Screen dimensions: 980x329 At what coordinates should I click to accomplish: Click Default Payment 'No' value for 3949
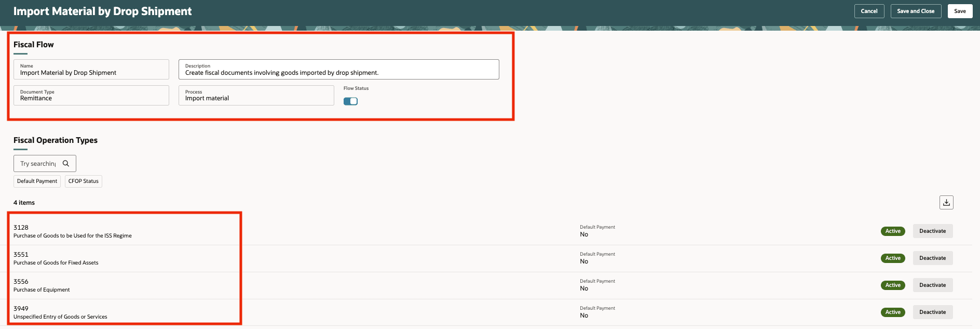point(584,315)
